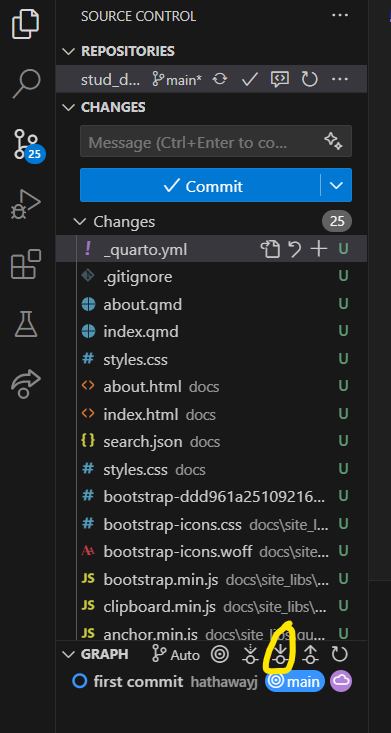Click the Pull icon circled in yellow
The width and height of the screenshot is (391, 733).
(280, 654)
